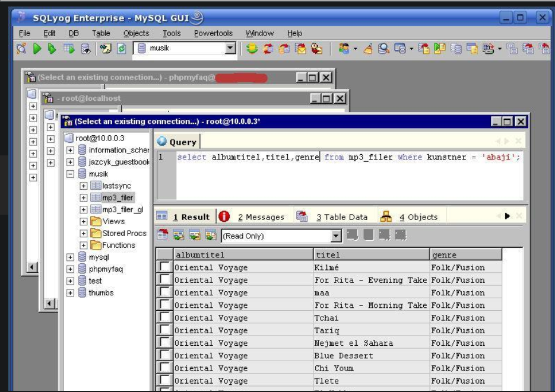
Task: Click the right arrow to scroll result tabs
Action: point(507,216)
